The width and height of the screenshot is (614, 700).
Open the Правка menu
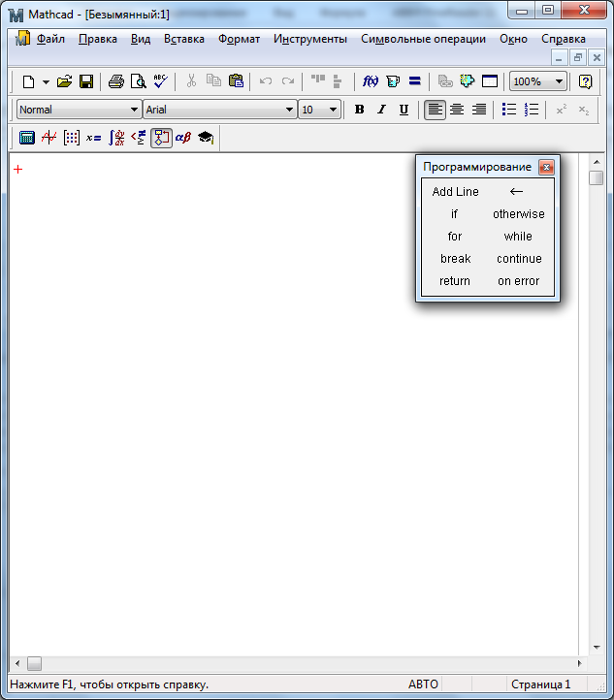98,39
